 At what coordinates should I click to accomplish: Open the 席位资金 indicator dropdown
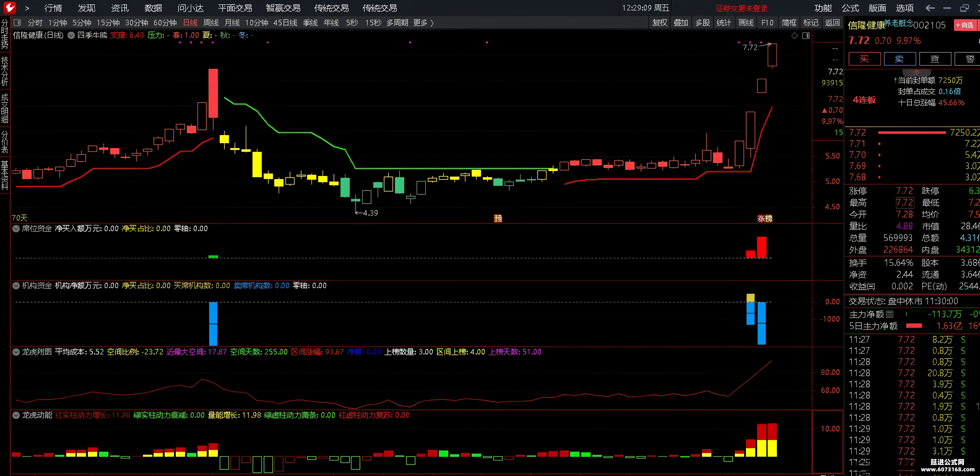point(16,228)
